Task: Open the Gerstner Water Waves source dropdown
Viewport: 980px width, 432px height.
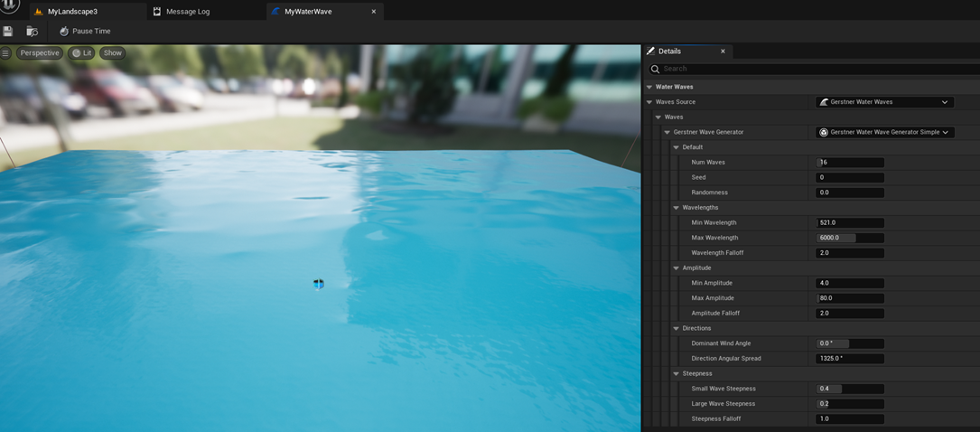Action: click(884, 102)
